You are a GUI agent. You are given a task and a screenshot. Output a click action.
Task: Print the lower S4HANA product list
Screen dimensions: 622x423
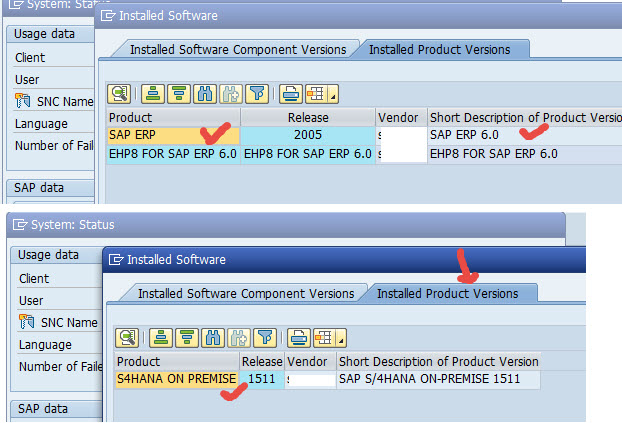coord(298,338)
